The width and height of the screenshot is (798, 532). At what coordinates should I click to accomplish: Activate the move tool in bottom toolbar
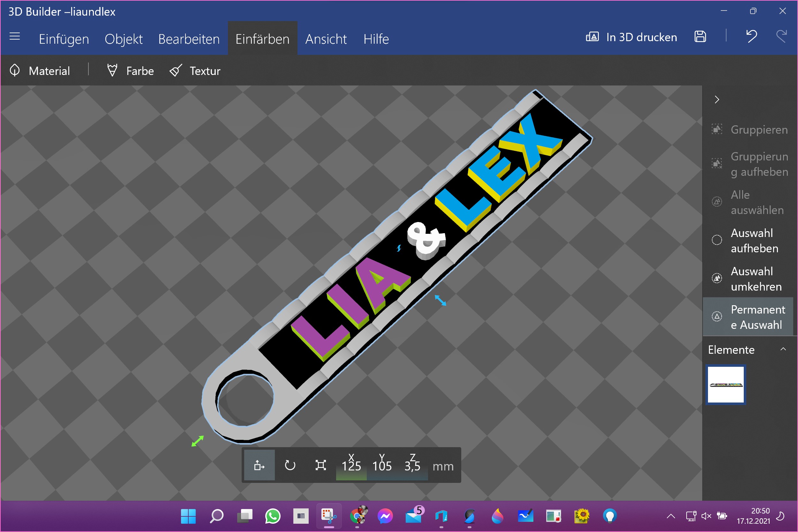260,465
